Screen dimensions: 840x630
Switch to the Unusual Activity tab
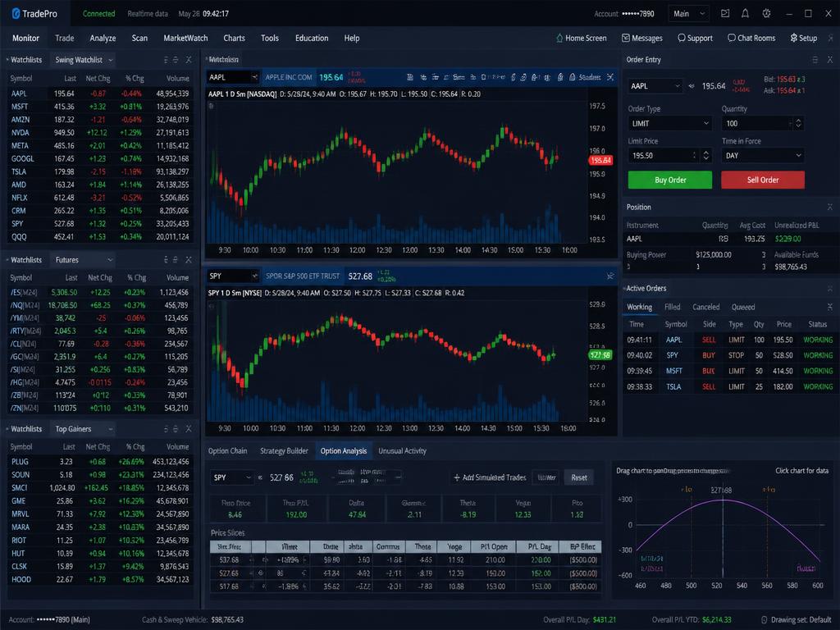402,451
